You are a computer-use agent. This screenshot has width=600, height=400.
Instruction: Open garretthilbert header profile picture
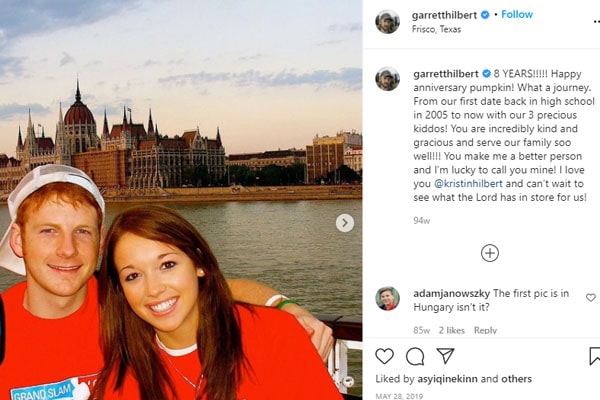tap(387, 22)
